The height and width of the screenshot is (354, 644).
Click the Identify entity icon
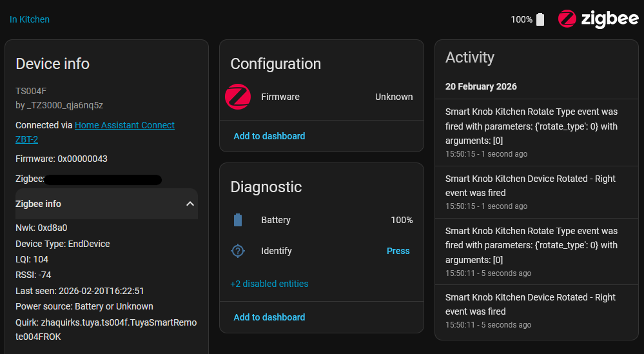pyautogui.click(x=238, y=251)
